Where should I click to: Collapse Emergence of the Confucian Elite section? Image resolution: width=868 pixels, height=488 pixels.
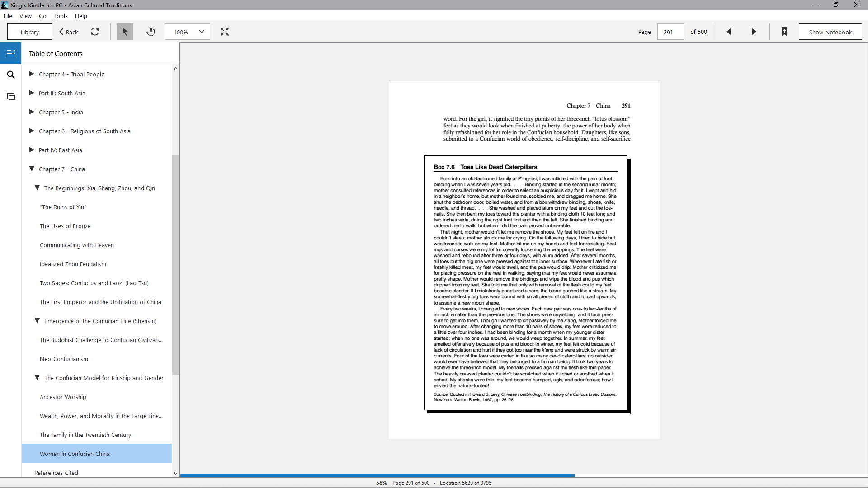coord(37,320)
